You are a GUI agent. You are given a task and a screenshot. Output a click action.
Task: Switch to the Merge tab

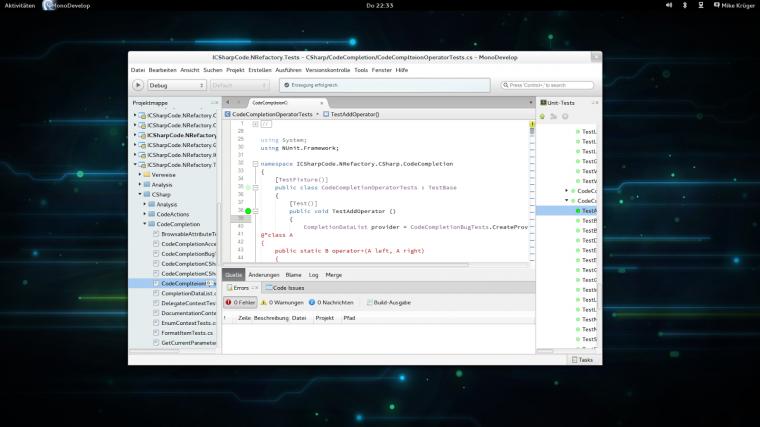point(333,275)
